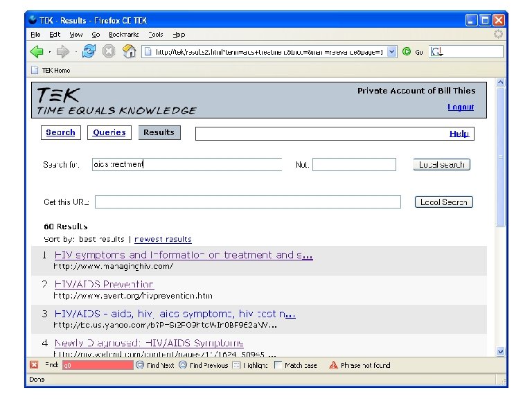
Task: Click the Local search button beside Not field
Action: (441, 165)
